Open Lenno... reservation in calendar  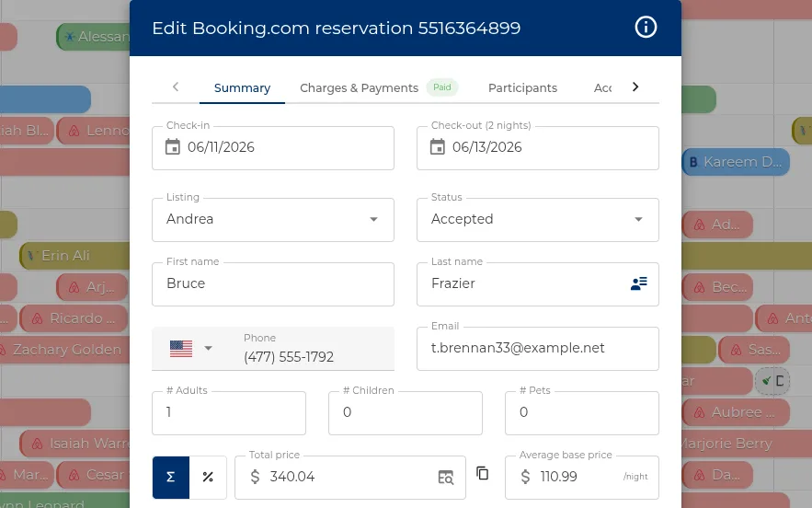pyautogui.click(x=93, y=131)
